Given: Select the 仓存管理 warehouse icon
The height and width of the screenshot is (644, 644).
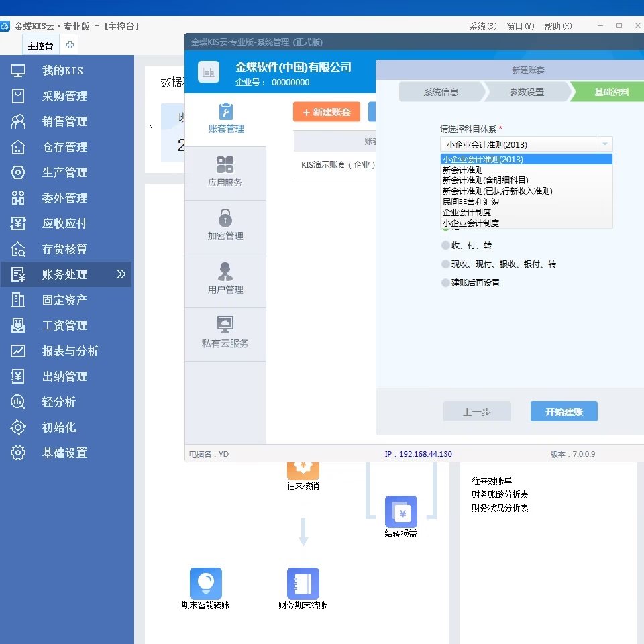Looking at the screenshot, I should 17,147.
